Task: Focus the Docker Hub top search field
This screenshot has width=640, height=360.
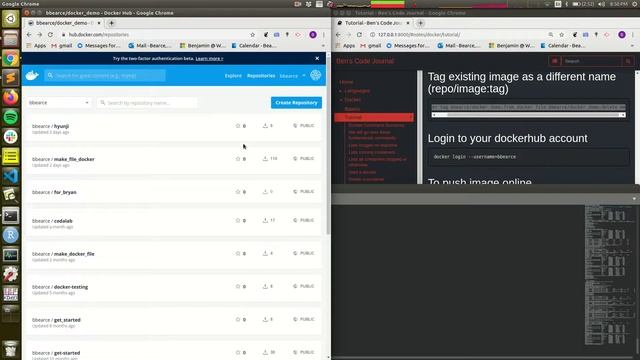Action: 105,76
